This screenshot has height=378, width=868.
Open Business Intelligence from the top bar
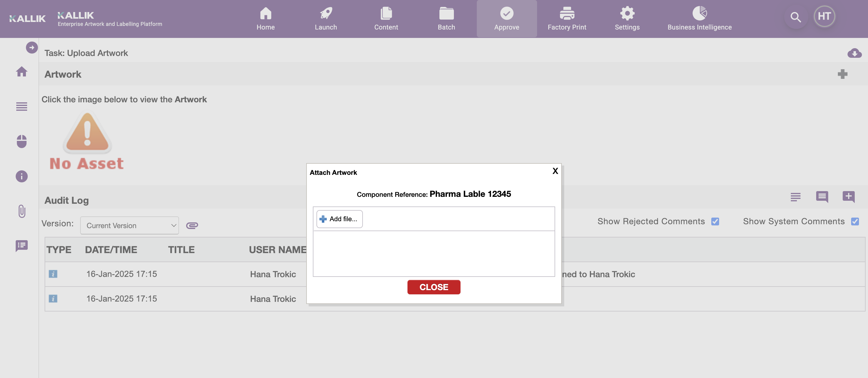[x=700, y=19]
